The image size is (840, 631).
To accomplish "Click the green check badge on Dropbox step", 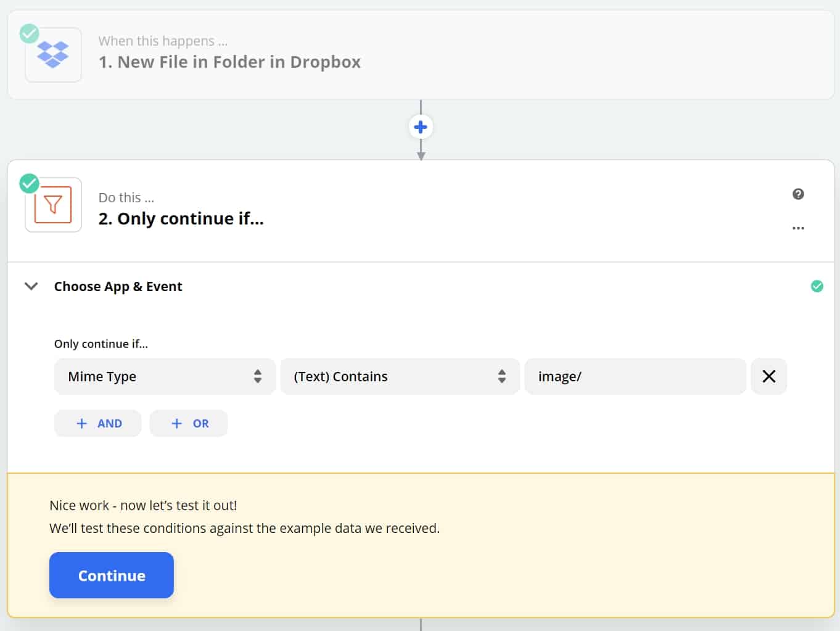I will click(x=29, y=33).
